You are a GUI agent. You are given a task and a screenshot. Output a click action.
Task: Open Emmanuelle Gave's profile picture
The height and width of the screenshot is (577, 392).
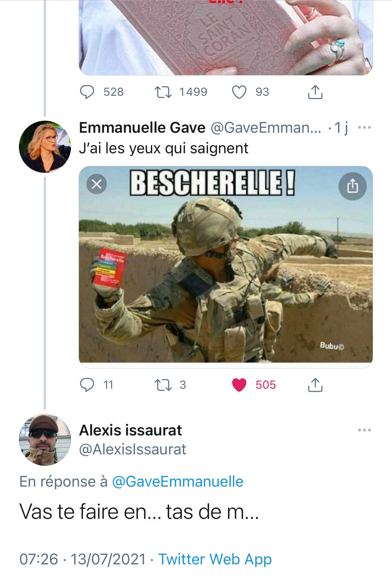(45, 147)
